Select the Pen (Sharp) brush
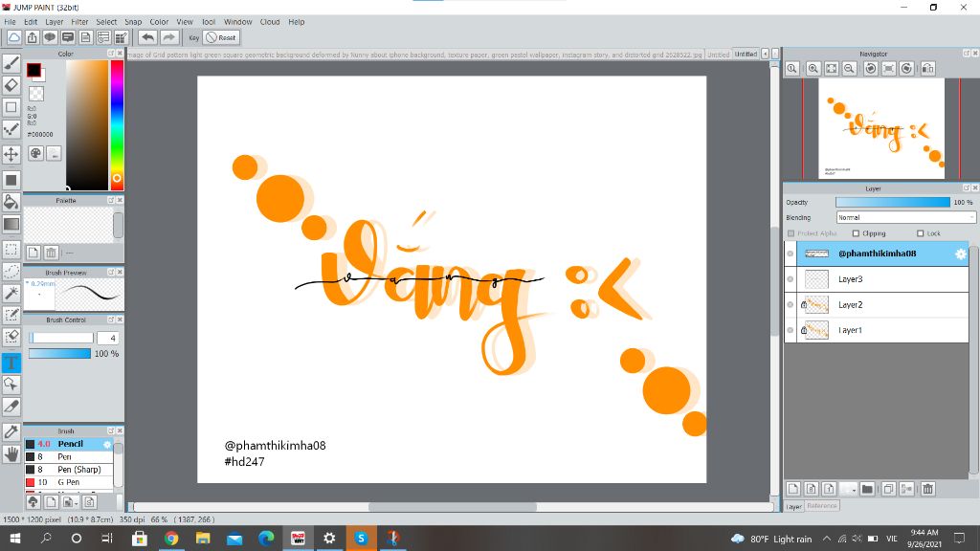The image size is (980, 551). coord(69,469)
